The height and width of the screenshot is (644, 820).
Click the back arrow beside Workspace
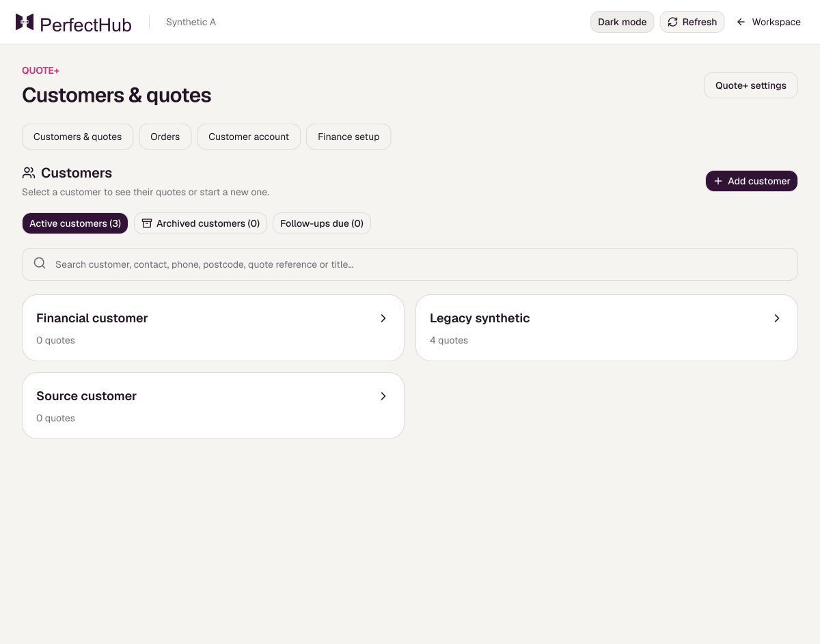click(x=741, y=22)
